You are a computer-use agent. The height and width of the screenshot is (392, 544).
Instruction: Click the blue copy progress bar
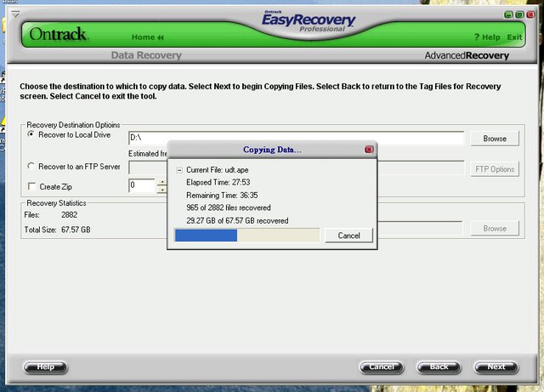point(246,235)
